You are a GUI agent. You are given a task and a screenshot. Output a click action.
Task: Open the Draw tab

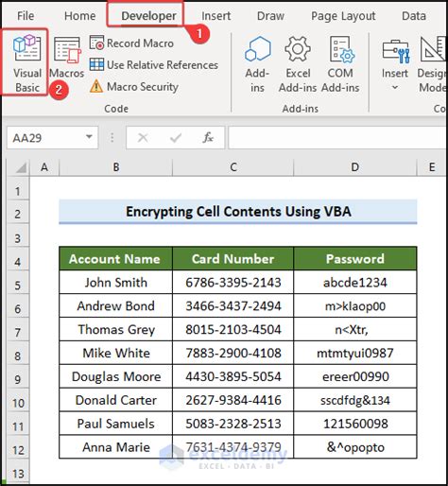coord(270,16)
